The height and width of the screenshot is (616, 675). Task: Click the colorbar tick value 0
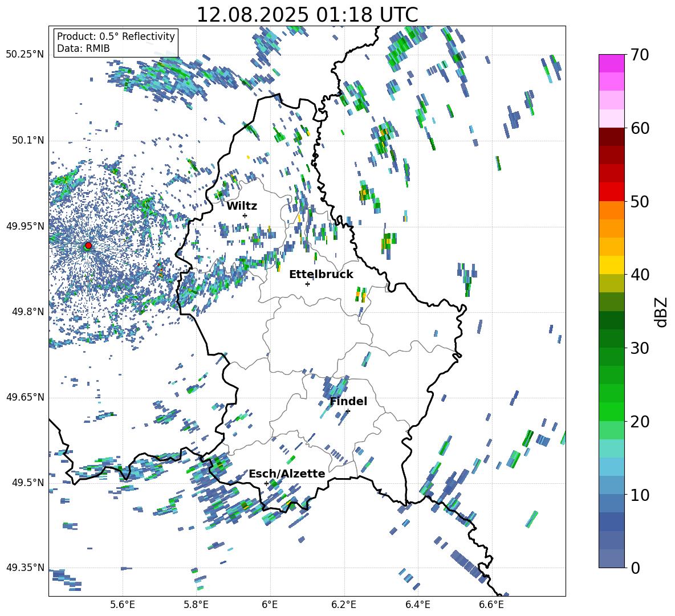[635, 568]
